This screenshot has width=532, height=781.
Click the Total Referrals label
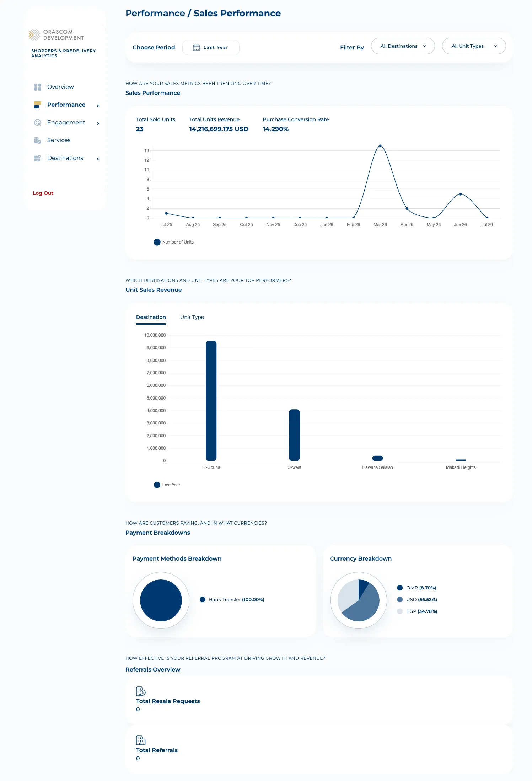coord(157,750)
